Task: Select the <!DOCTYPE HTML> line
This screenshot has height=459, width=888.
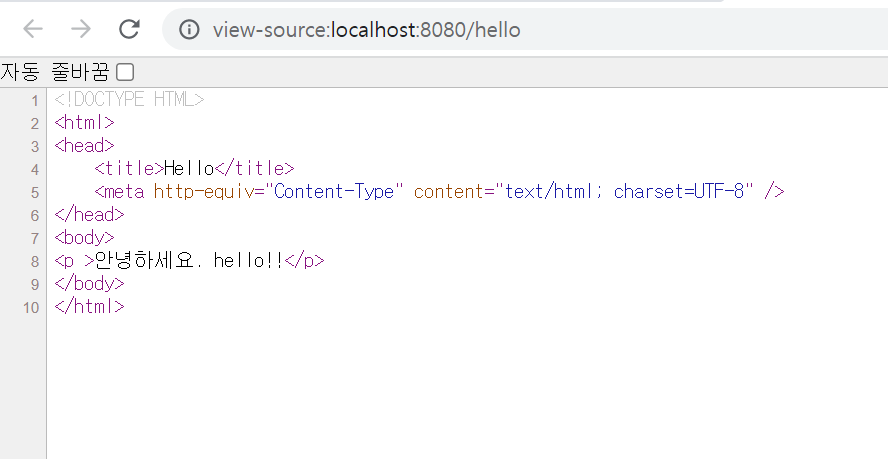Action: pyautogui.click(x=129, y=100)
